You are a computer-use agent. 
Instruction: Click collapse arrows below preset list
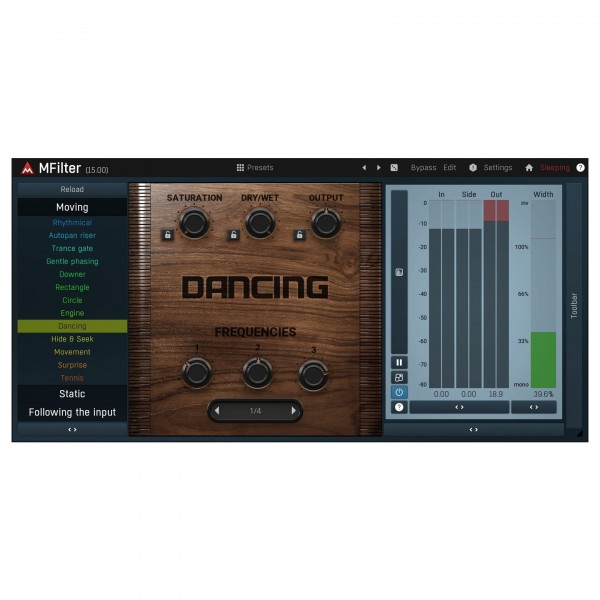click(72, 430)
